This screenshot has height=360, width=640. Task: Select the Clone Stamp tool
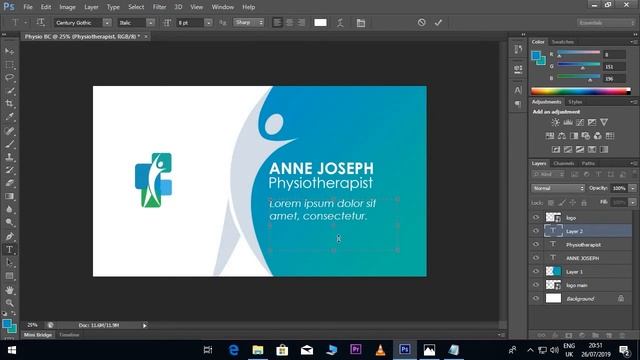point(9,157)
